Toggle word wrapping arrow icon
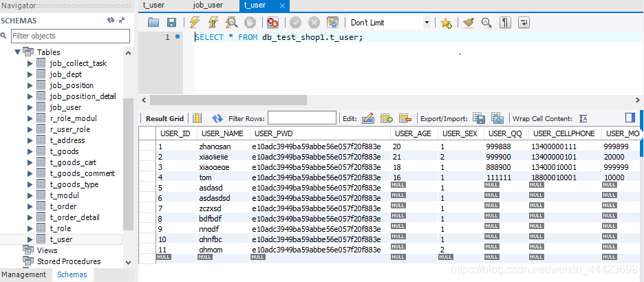This screenshot has height=282, width=644. tap(524, 23)
